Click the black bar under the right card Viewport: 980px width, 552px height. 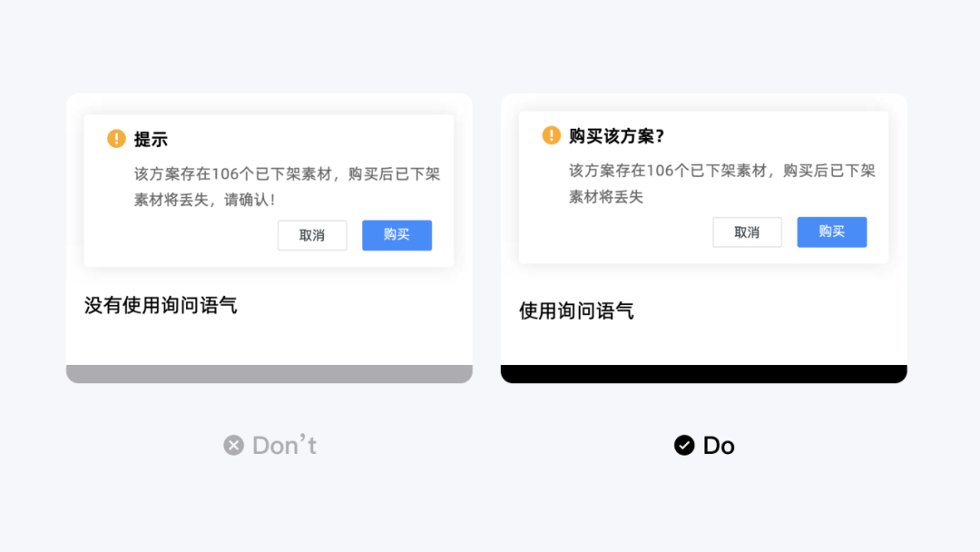coord(704,374)
